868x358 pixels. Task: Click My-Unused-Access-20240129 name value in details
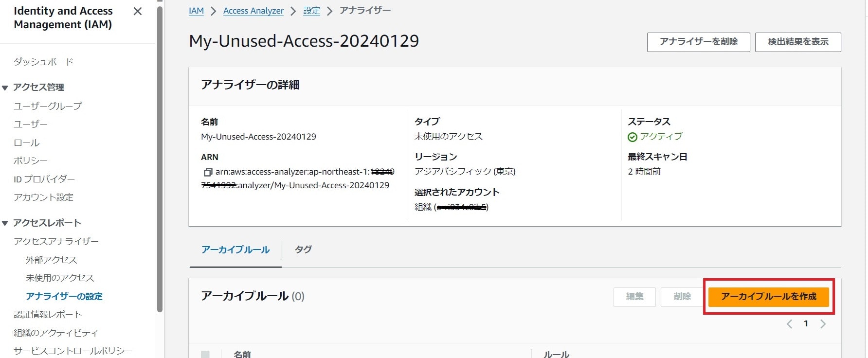pyautogui.click(x=258, y=137)
